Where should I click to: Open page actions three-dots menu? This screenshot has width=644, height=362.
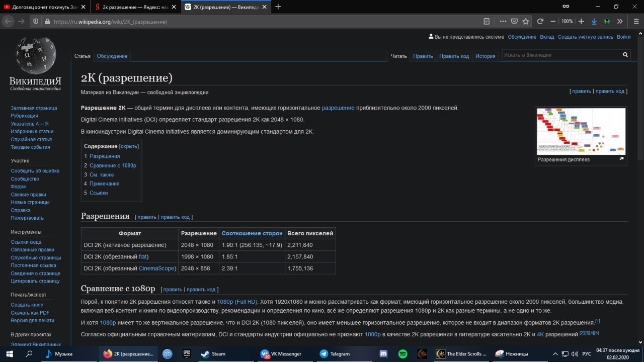(503, 22)
